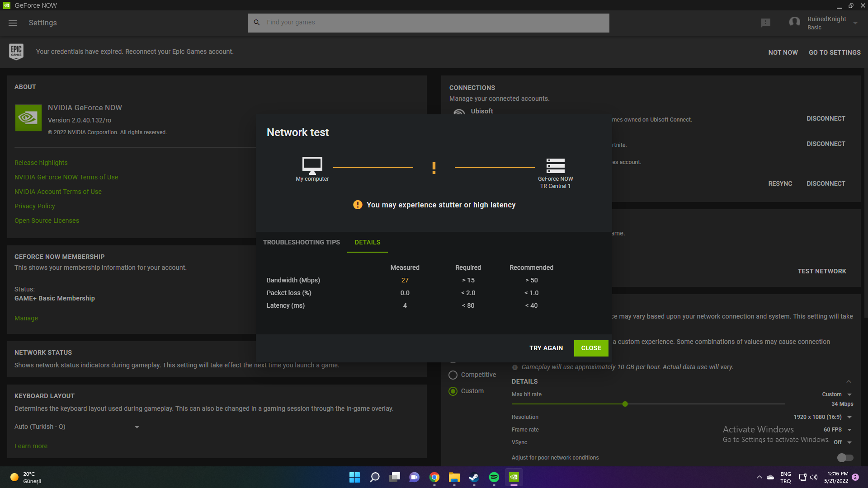The width and height of the screenshot is (868, 488).
Task: Click the RuinedKnight user avatar icon
Action: tap(794, 22)
